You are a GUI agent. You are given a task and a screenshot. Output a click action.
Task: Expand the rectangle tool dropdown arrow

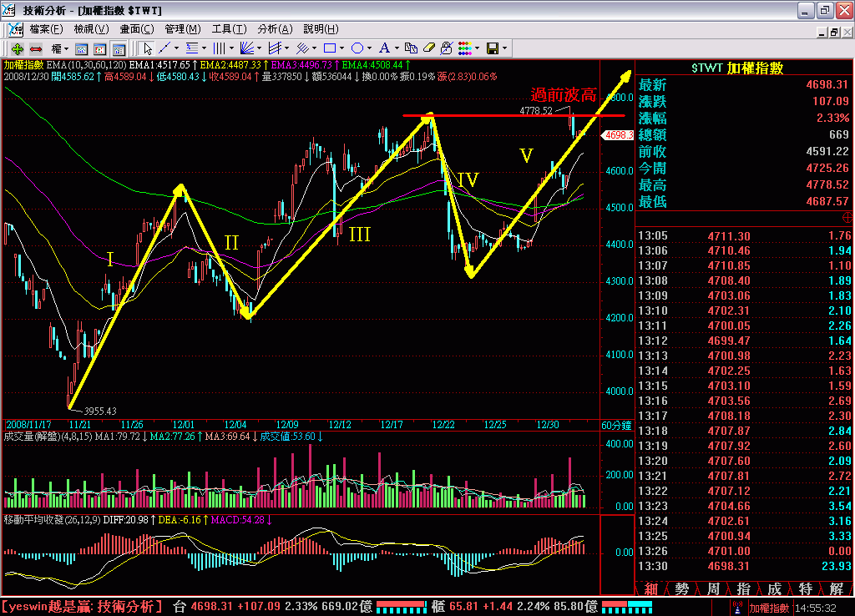click(x=341, y=48)
